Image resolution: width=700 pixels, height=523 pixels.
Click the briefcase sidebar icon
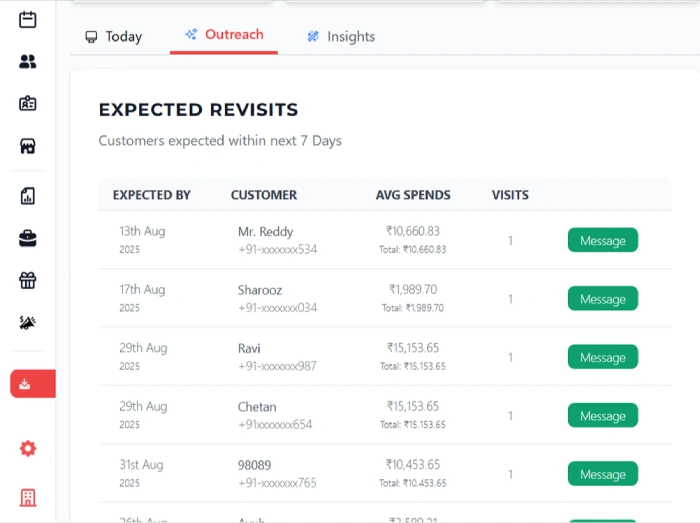click(28, 238)
